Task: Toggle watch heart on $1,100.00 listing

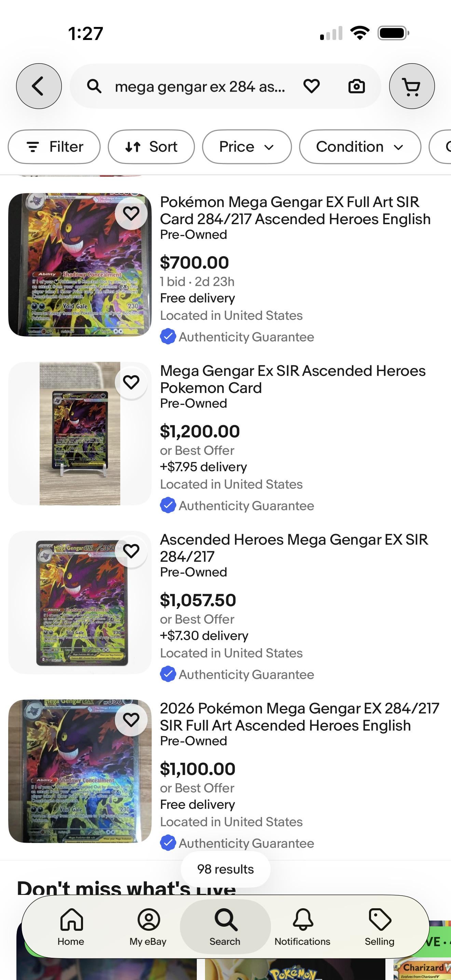Action: (131, 719)
